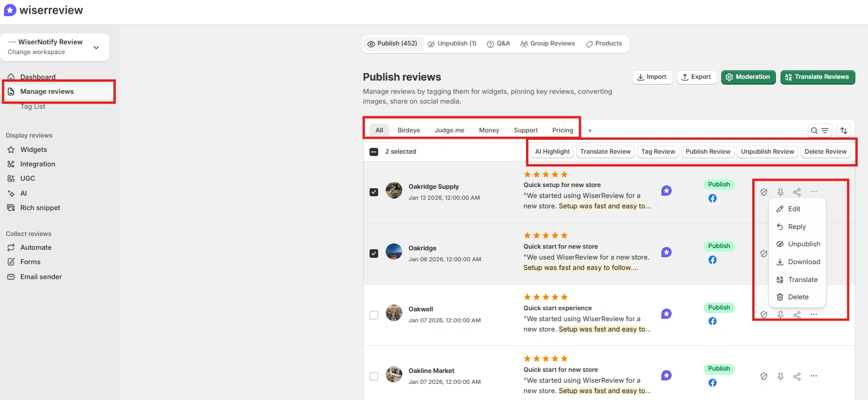The width and height of the screenshot is (868, 400).
Task: Click the Translate Reviews button
Action: click(817, 77)
